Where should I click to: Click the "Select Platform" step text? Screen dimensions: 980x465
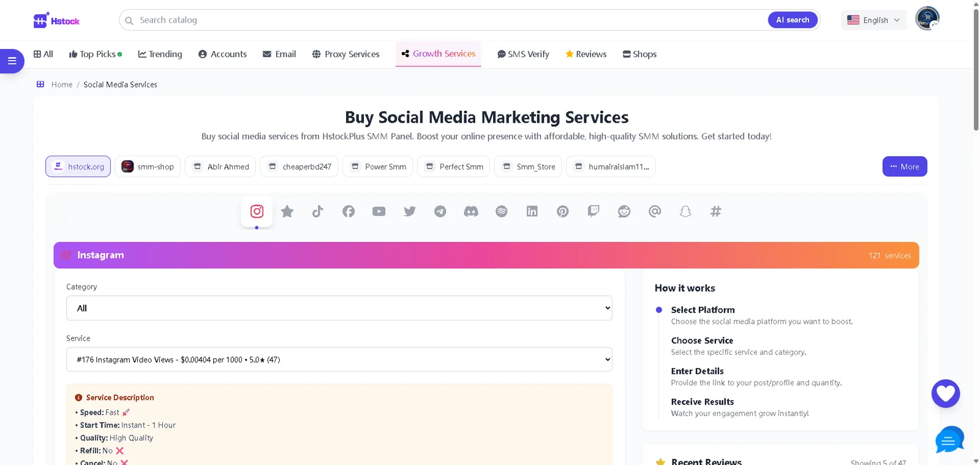pos(703,310)
